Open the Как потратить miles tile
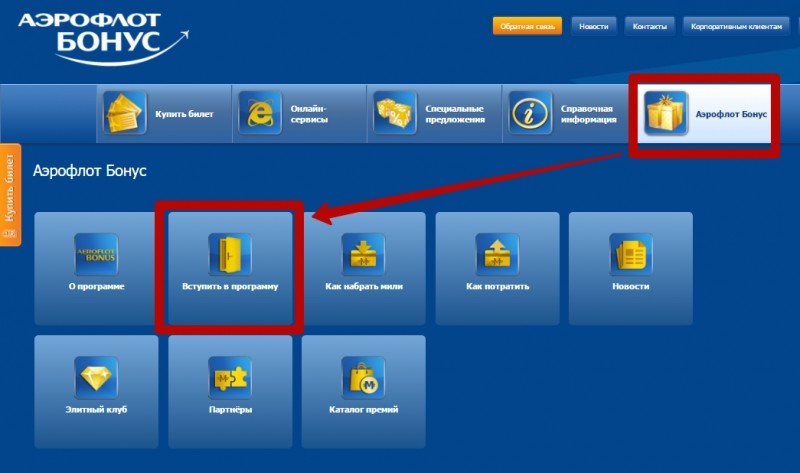The height and width of the screenshot is (473, 800). (497, 267)
